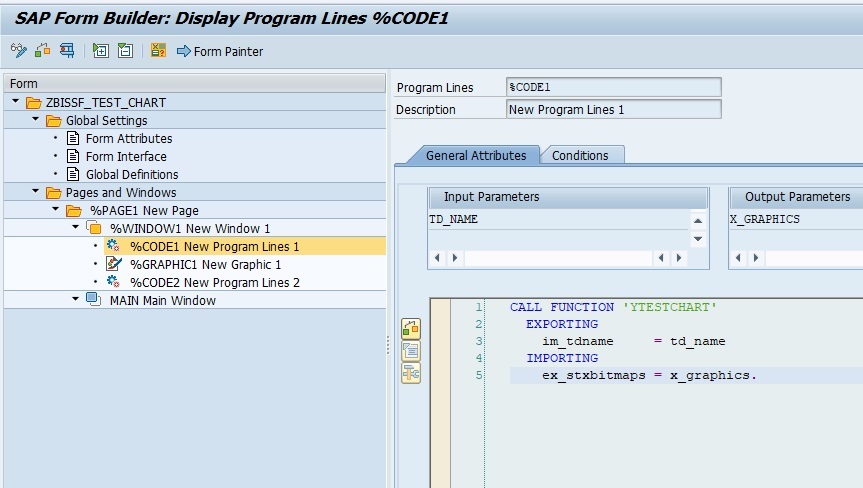Select %GRAPHIC1 New Graphic 1 node

pyautogui.click(x=205, y=265)
